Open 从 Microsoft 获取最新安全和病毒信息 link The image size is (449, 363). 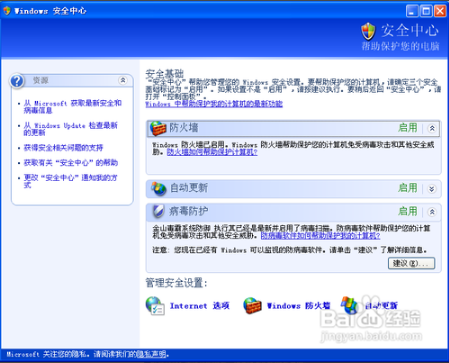(72, 107)
